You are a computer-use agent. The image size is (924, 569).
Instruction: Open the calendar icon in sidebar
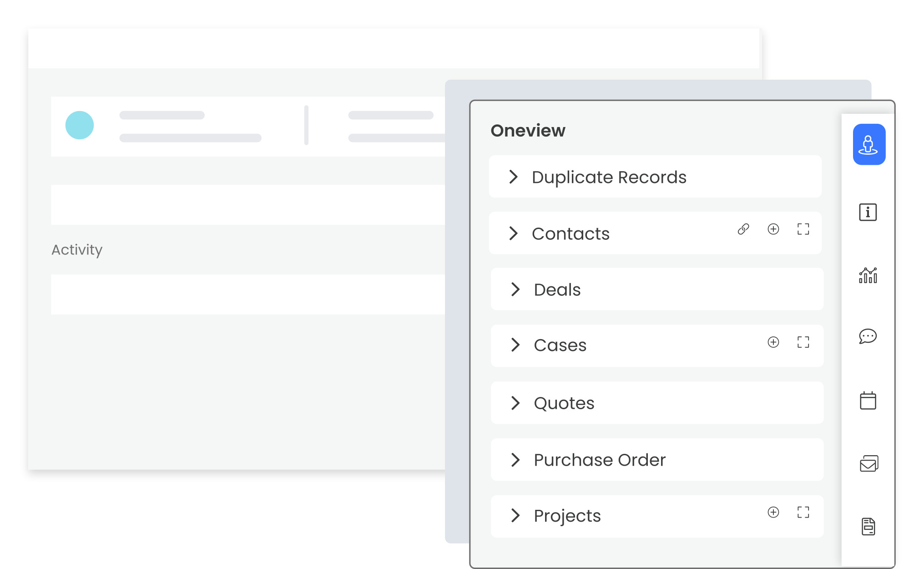point(868,400)
